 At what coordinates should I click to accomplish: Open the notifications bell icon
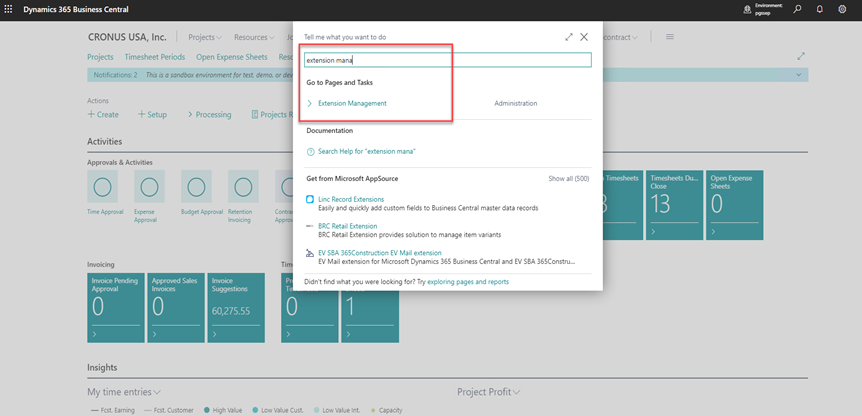coord(820,10)
